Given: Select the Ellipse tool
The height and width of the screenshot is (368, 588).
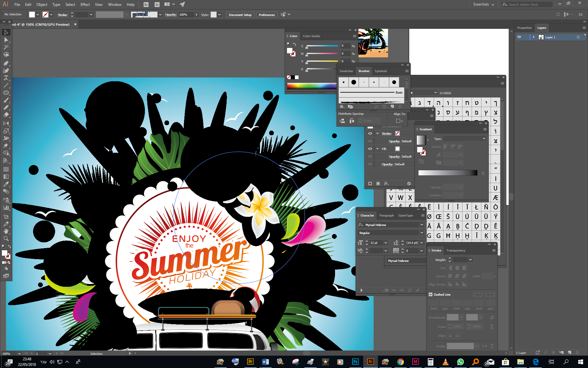Looking at the screenshot, I should click(x=6, y=93).
